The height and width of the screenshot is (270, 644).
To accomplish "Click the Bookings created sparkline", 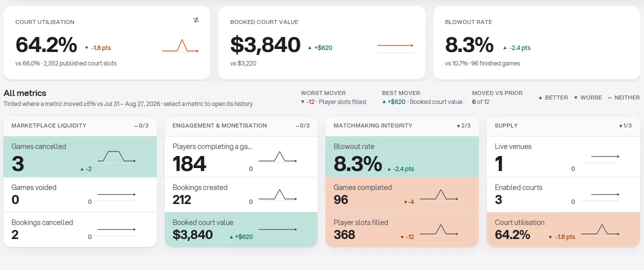I will coord(278,194).
